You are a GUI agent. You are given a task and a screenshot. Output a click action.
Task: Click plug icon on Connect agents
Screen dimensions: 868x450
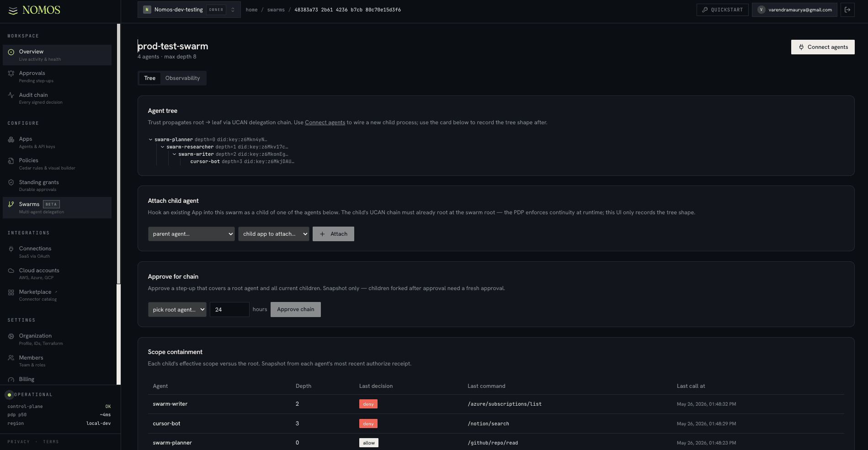click(x=801, y=47)
